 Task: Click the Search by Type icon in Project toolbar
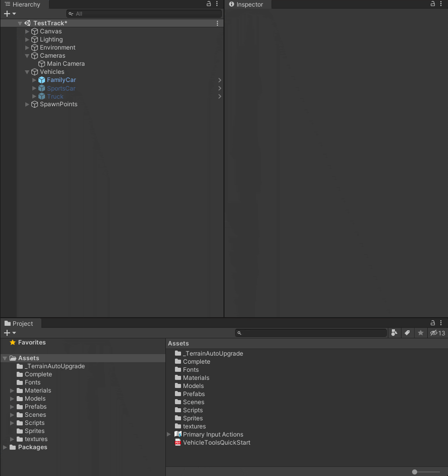[394, 333]
